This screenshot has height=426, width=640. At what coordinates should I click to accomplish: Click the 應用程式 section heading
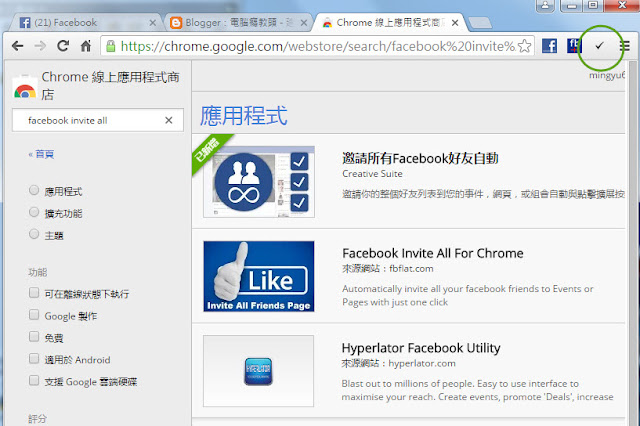point(244,115)
